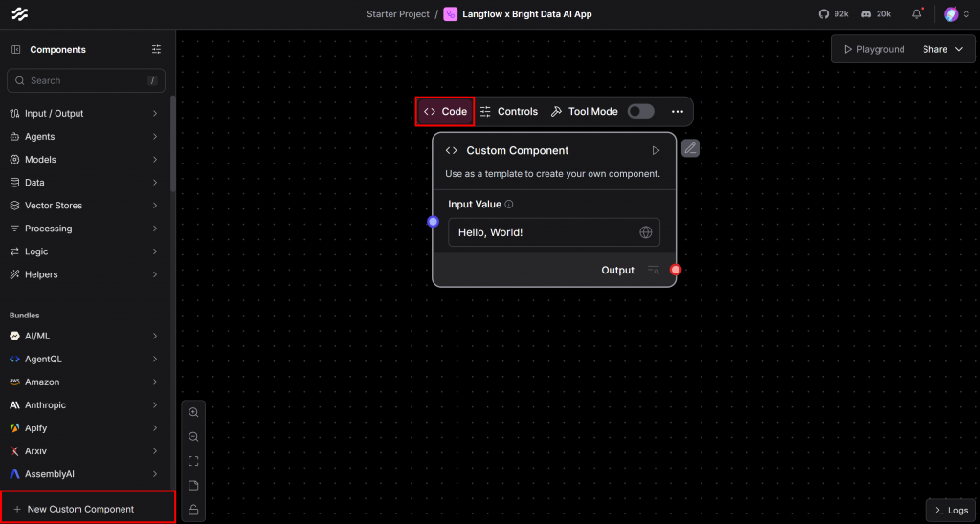Open the Controls panel
The height and width of the screenshot is (524, 980).
tap(509, 112)
